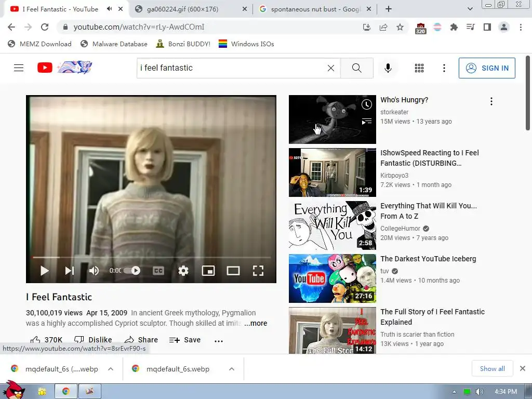Screen dimensions: 532x399
Task: Skip to next video in player
Action: (x=69, y=271)
